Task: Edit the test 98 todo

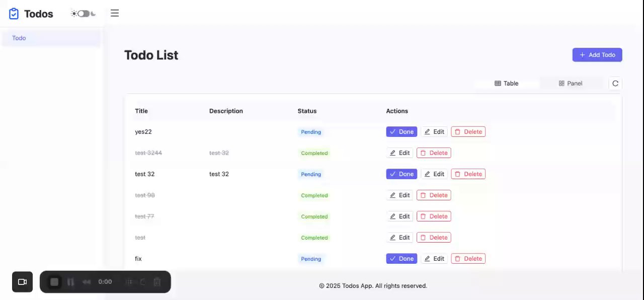Action: coord(400,195)
